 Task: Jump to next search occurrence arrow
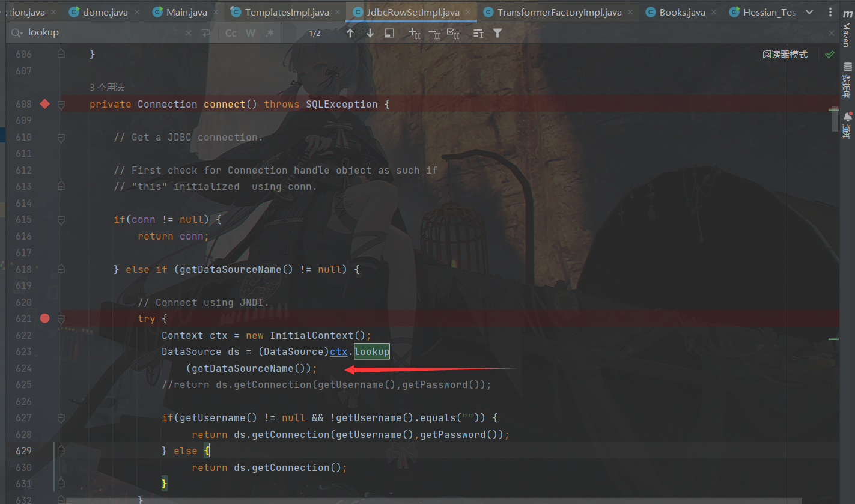(x=370, y=34)
